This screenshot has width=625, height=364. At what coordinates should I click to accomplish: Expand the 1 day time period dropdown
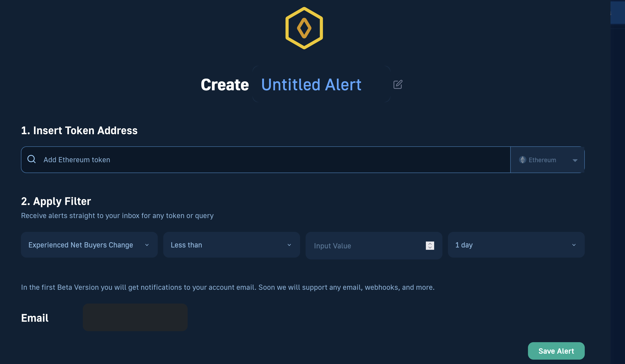pos(516,245)
